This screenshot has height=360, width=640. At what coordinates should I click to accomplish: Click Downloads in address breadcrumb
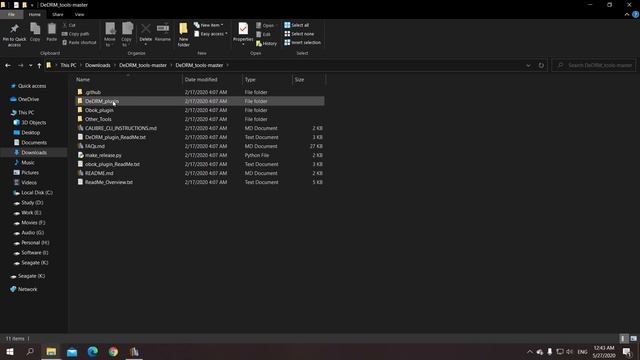coord(98,65)
